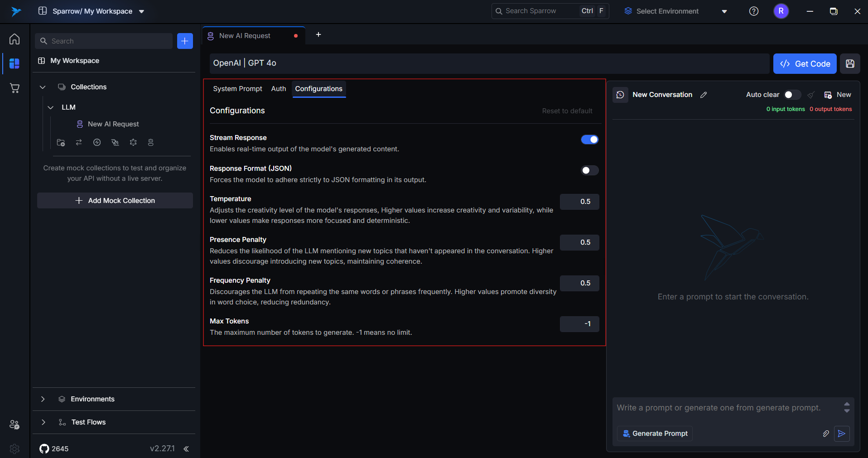Click the Max Tokens value field -1

[579, 324]
